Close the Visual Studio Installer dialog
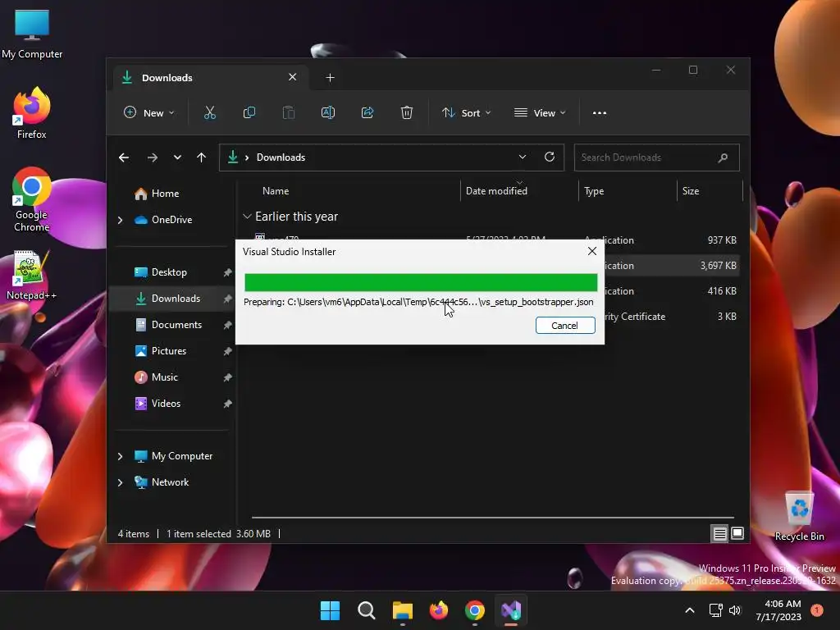 click(592, 251)
